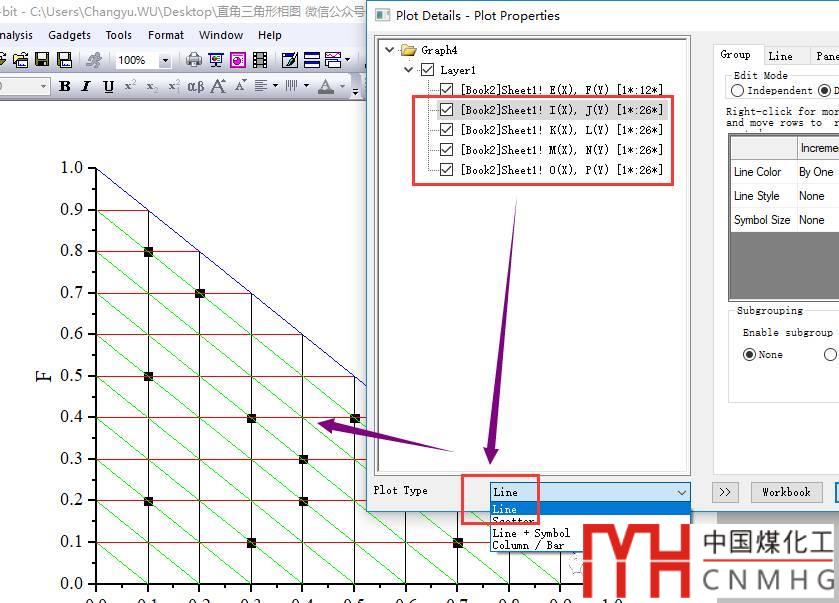Select the K(X), L(Y) plot entry

pos(561,130)
